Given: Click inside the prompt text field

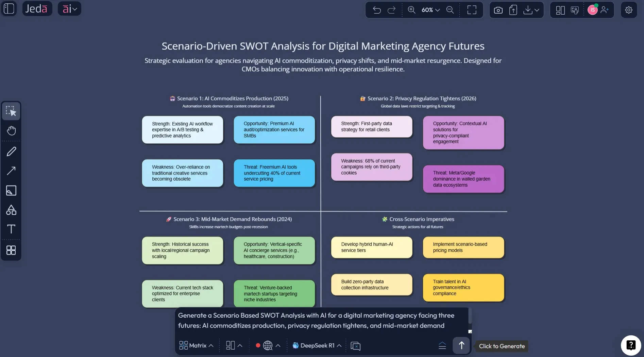Looking at the screenshot, I should (316, 321).
